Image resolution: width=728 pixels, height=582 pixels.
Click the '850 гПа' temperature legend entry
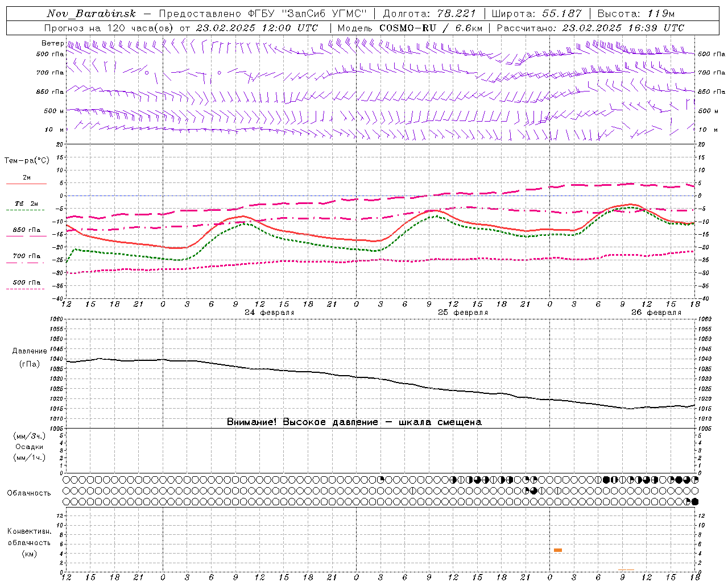(x=27, y=230)
